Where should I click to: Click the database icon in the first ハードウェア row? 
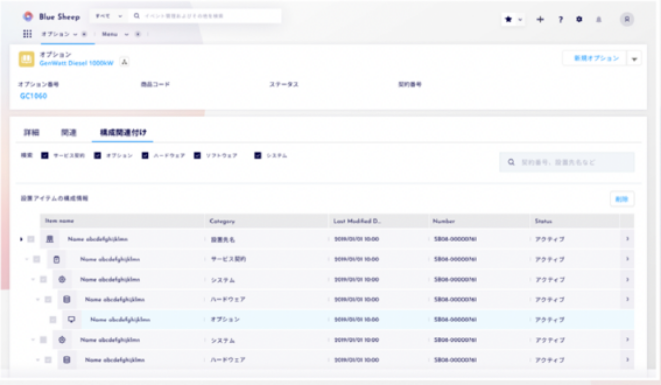67,299
